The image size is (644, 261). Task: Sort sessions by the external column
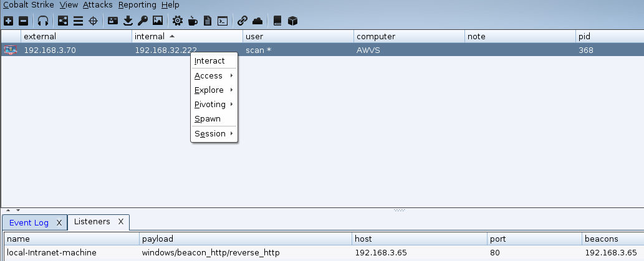(77, 36)
